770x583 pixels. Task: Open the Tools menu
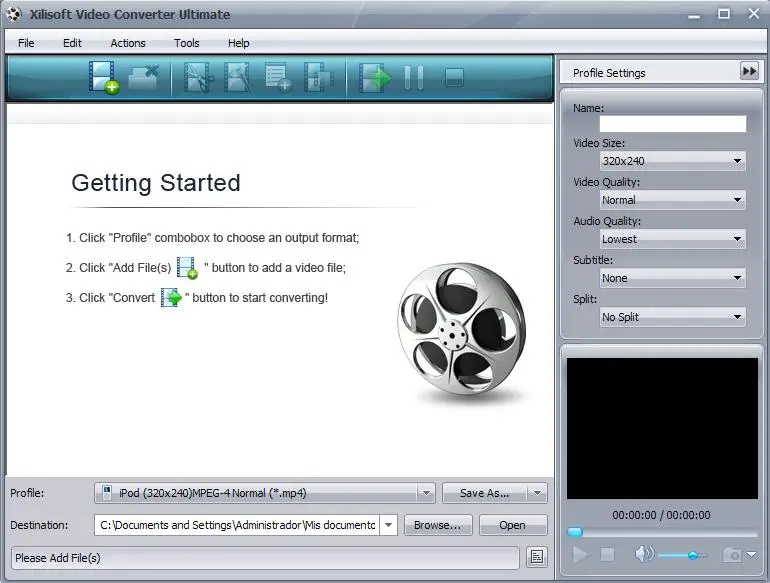(x=187, y=43)
